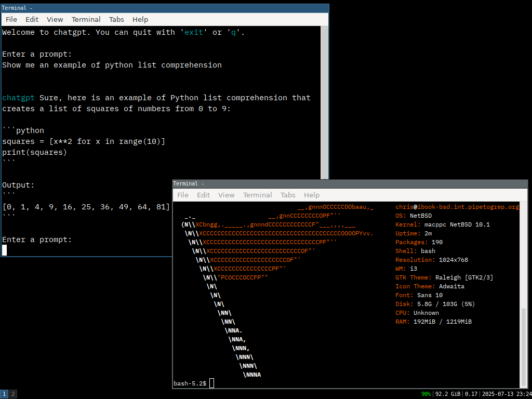Image resolution: width=532 pixels, height=399 pixels.
Task: Click the '```python' code fence line
Action: [23, 130]
